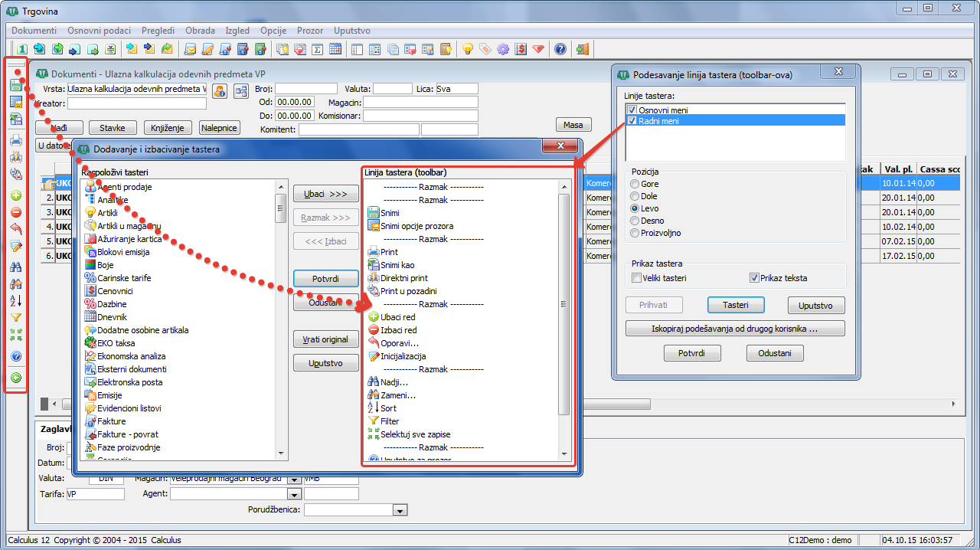The image size is (980, 550).
Task: Open the Pregledi menu
Action: pyautogui.click(x=158, y=31)
